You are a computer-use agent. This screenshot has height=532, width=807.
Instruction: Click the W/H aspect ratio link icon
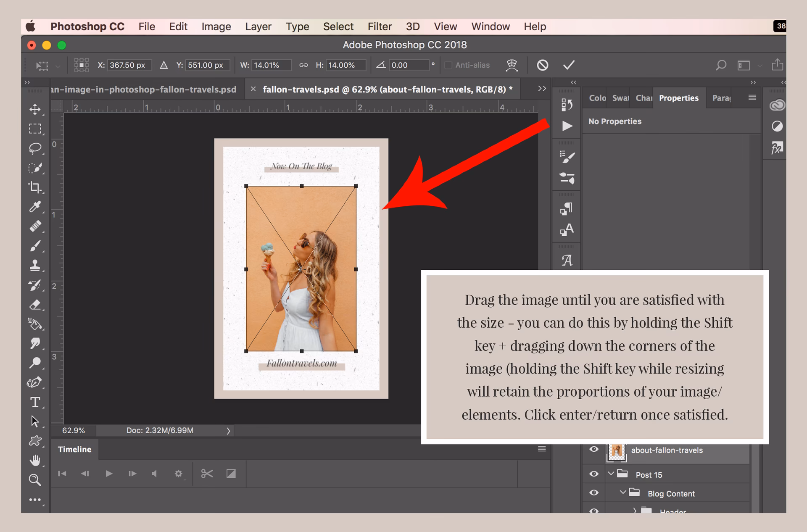(303, 65)
